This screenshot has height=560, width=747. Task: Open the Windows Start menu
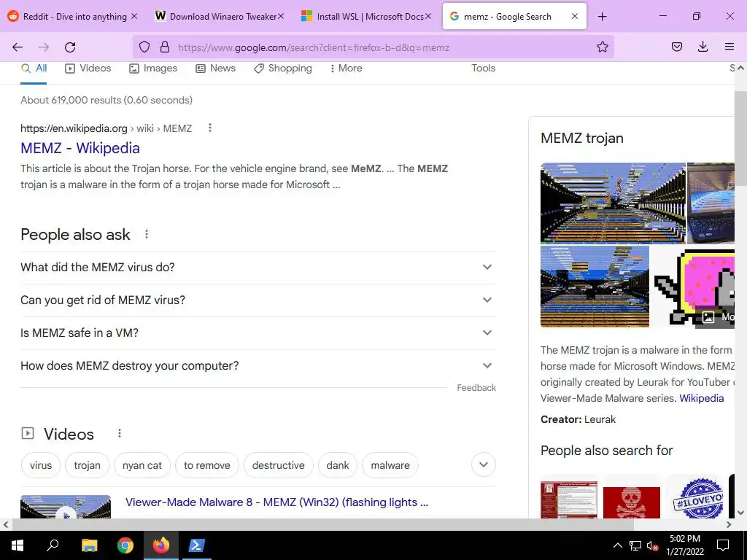tap(18, 545)
